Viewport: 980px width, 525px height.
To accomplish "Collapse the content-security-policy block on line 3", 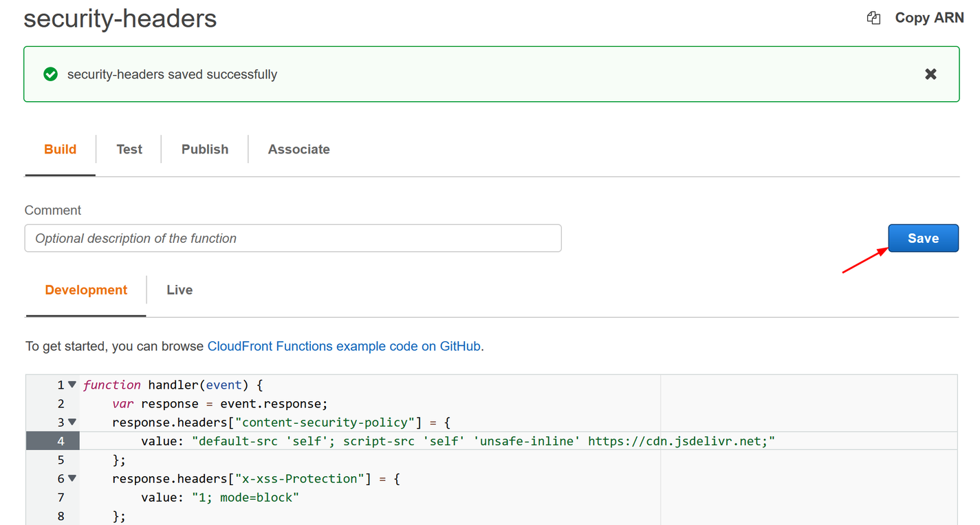I will (x=72, y=422).
